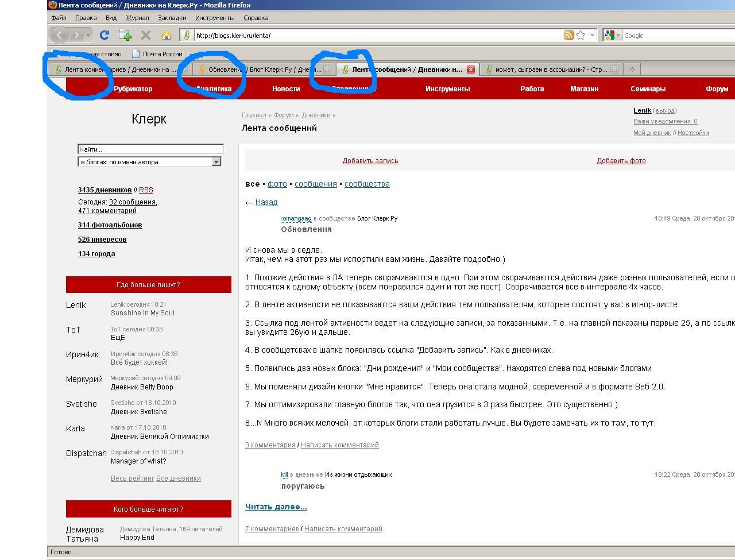735x560 pixels.
Task: Reload the page with the refresh icon
Action: tap(105, 35)
